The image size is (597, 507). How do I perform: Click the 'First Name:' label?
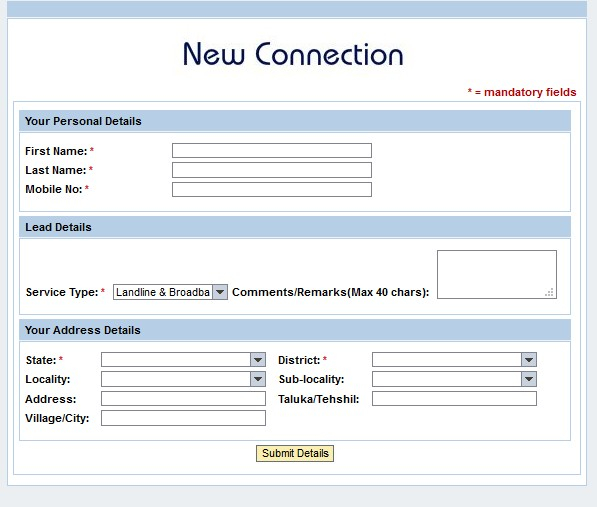point(56,151)
